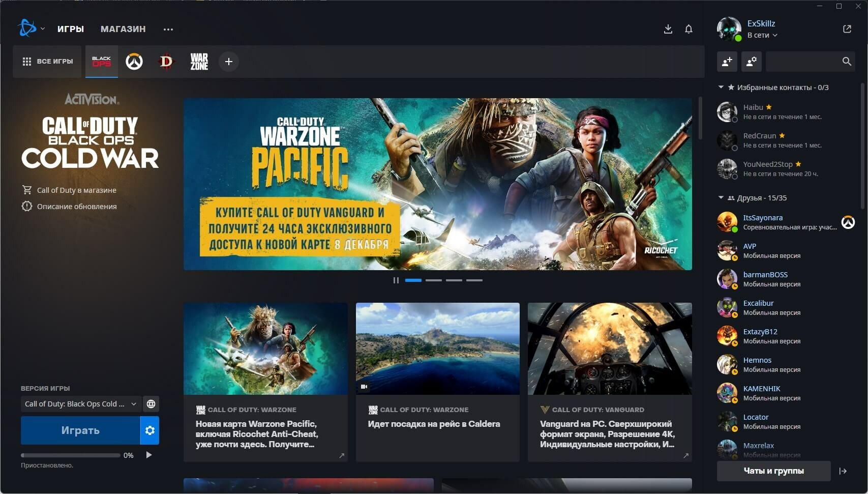Select the second carousel slide indicator
868x494 pixels.
pyautogui.click(x=434, y=280)
